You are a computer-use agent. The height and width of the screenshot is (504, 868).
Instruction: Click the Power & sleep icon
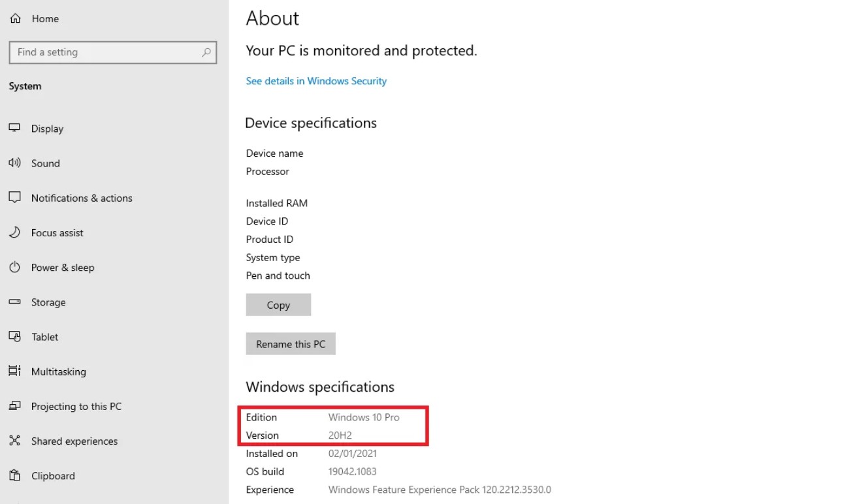[14, 267]
